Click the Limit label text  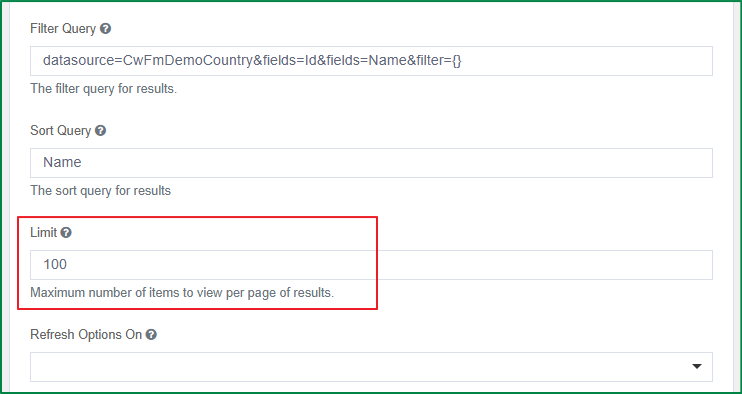pyautogui.click(x=44, y=233)
